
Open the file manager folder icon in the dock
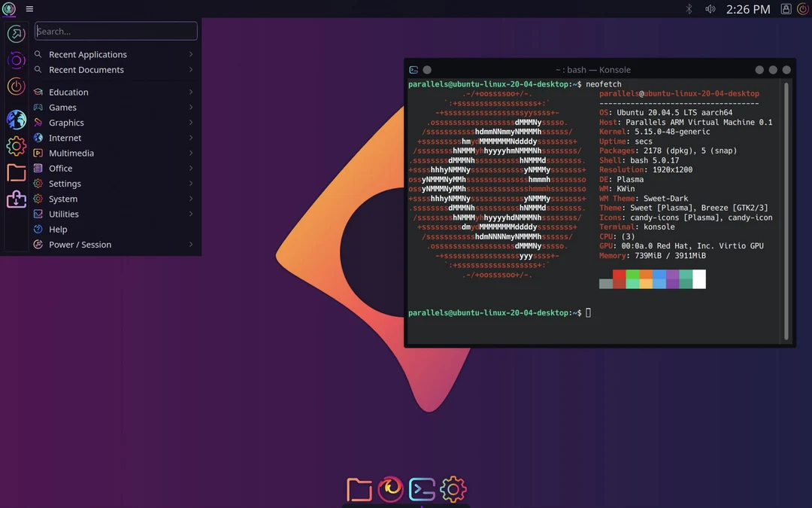coord(359,488)
